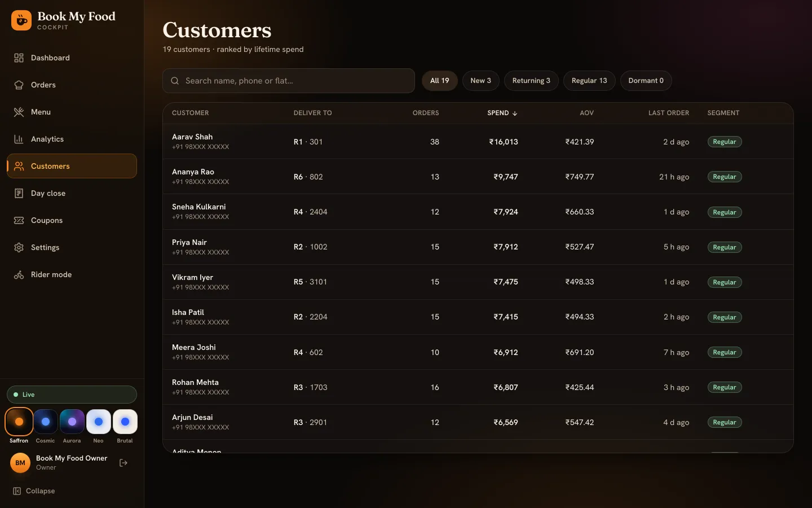This screenshot has height=508, width=812.
Task: Click the R4 · 602 delivery address
Action: [308, 352]
